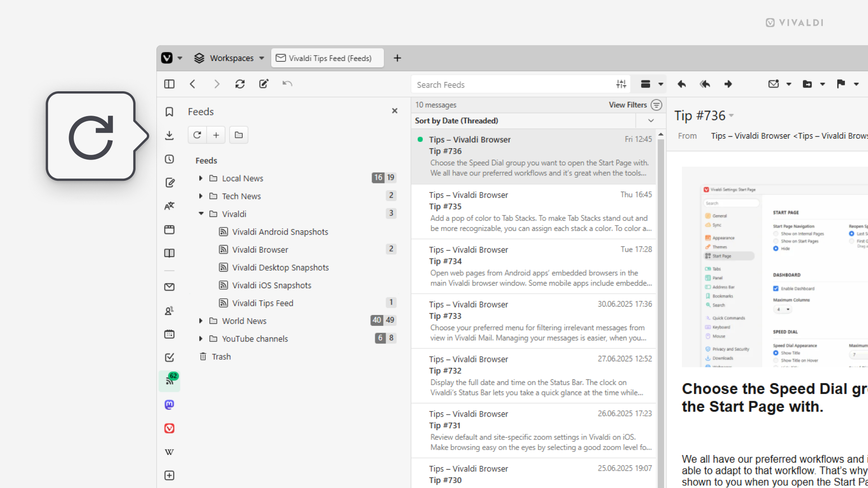Screen dimensions: 868x488
Task: Open the Window panel
Action: [170, 230]
